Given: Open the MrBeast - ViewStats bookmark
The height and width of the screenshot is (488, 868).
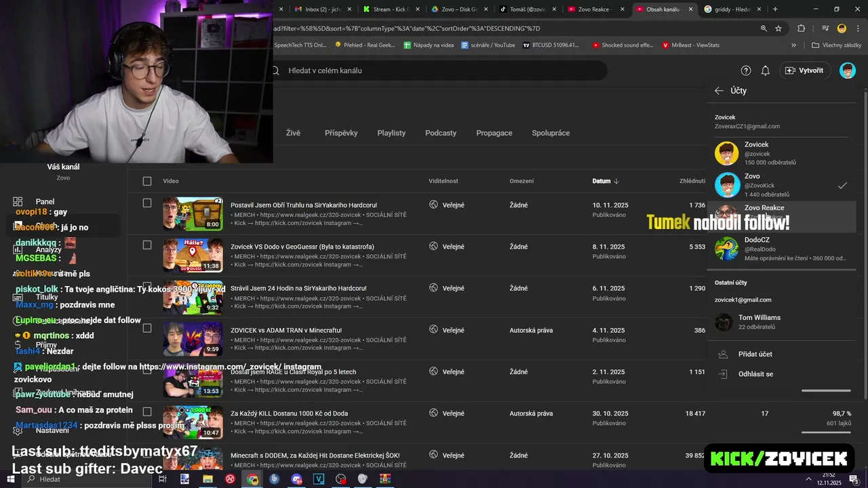Looking at the screenshot, I should (x=691, y=45).
